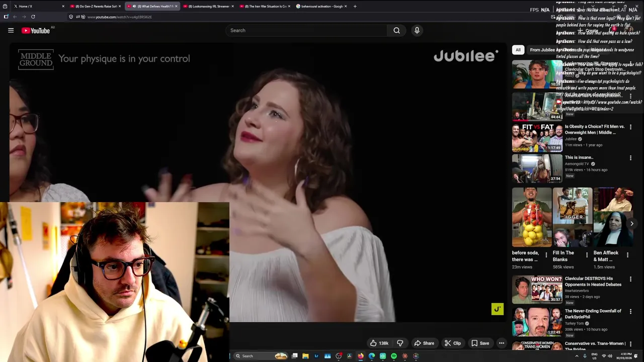The width and height of the screenshot is (644, 362).
Task: Open Is Obesity a Choice video title
Action: point(594,130)
